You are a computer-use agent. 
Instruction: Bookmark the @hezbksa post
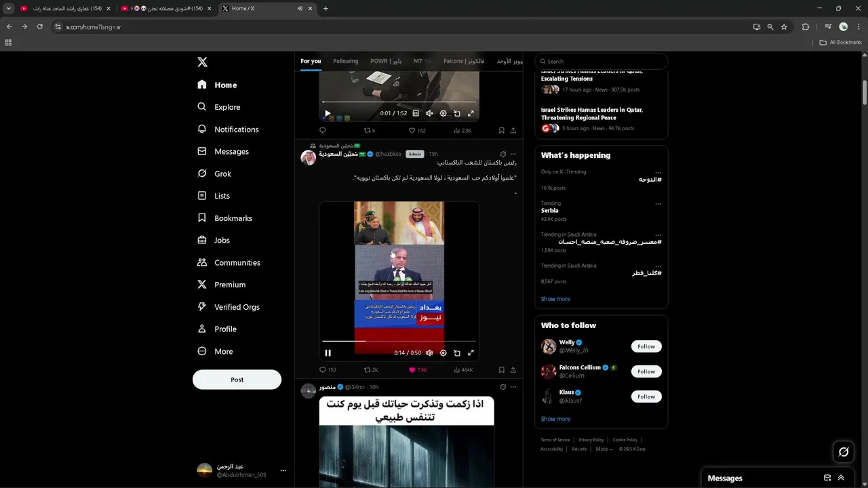pos(502,370)
